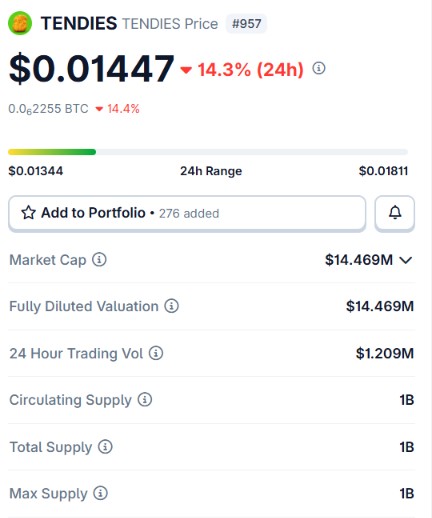The height and width of the screenshot is (518, 432).
Task: Open info icon next to 24h price change
Action: coord(319,68)
